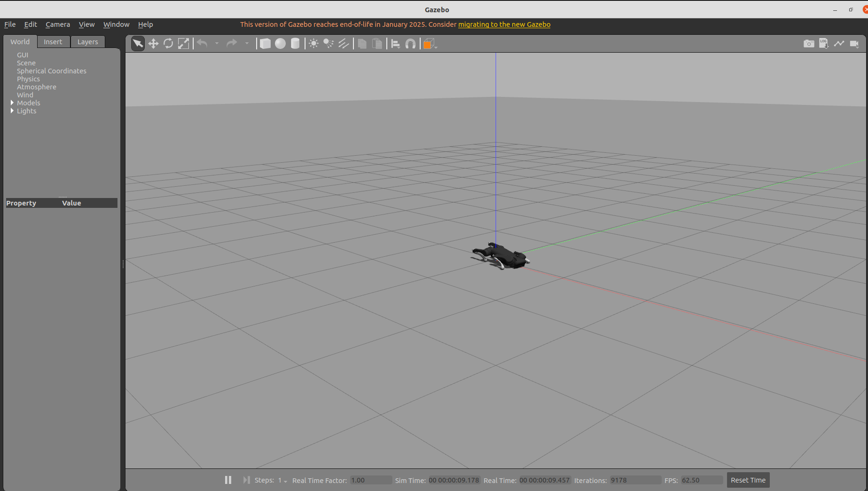Select Spherical Coordinates in world tree

tap(52, 71)
